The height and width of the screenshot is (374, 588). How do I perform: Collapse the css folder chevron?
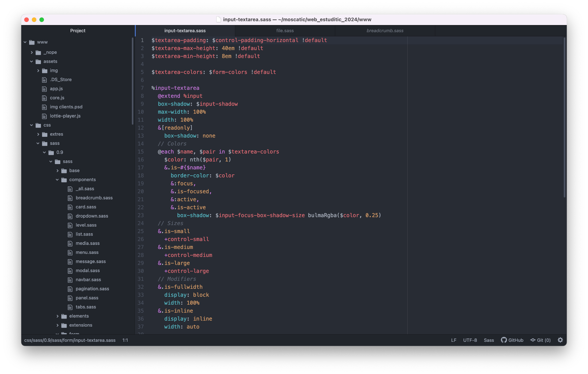tap(32, 125)
